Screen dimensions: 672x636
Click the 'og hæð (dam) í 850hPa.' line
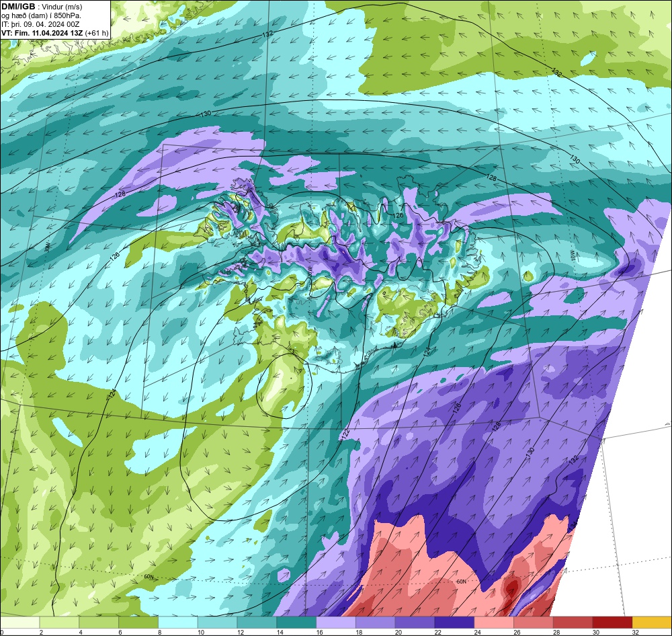click(x=41, y=15)
